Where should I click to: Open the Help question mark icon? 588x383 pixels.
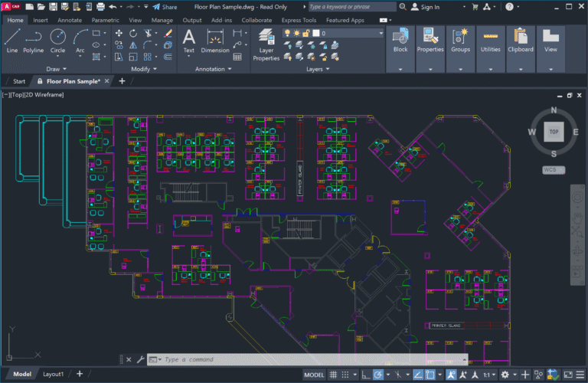509,7
